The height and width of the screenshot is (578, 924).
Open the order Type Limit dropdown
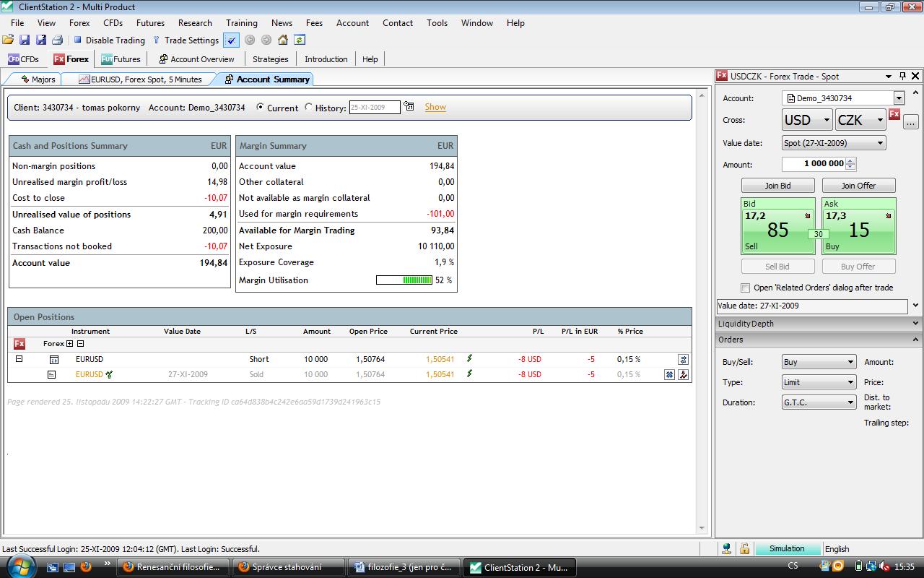(x=819, y=382)
